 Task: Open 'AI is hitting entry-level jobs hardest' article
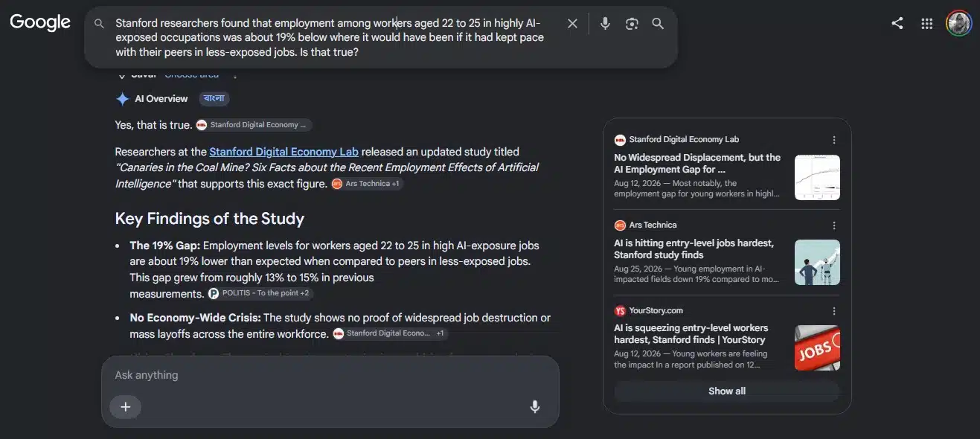coord(694,249)
